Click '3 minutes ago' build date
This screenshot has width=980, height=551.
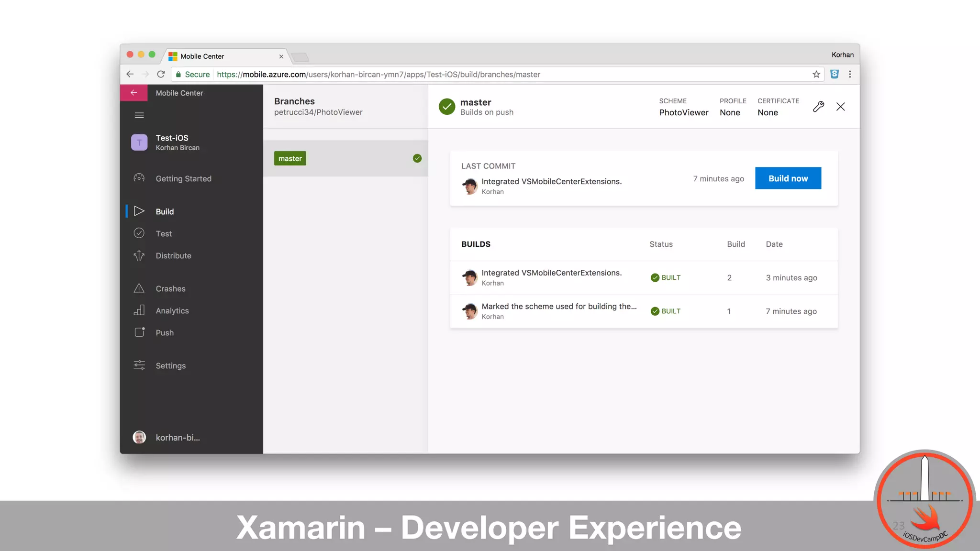[791, 278]
